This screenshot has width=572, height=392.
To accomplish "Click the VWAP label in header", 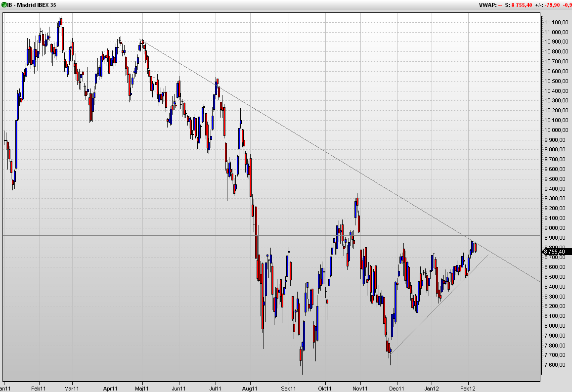I will pyautogui.click(x=488, y=5).
